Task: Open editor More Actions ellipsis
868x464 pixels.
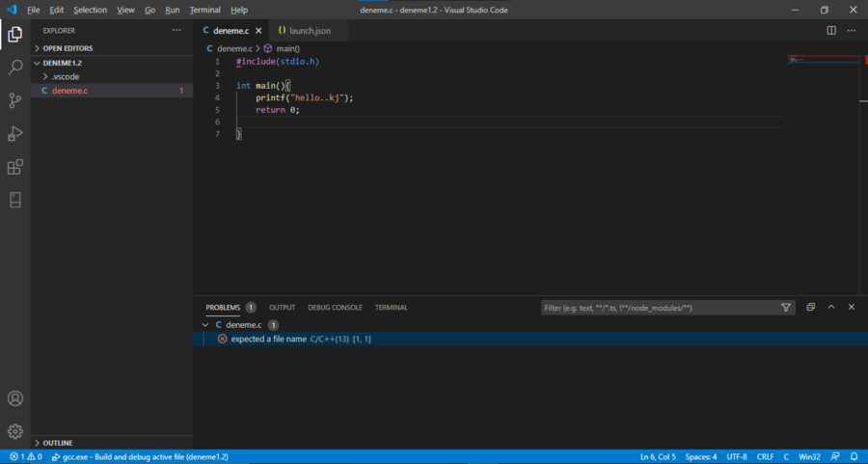Action: point(852,31)
